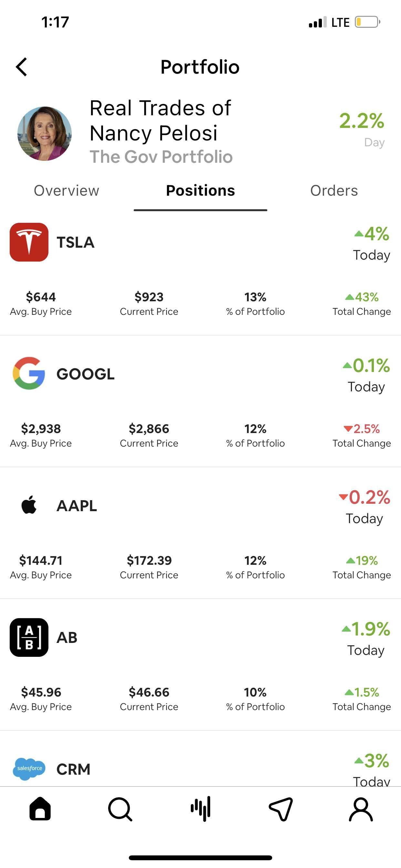
Task: Tap The Gov Portfolio link
Action: (161, 157)
